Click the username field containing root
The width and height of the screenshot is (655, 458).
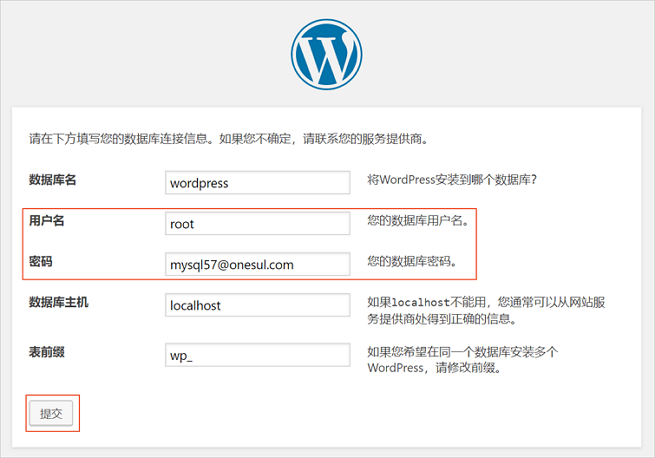pyautogui.click(x=258, y=223)
